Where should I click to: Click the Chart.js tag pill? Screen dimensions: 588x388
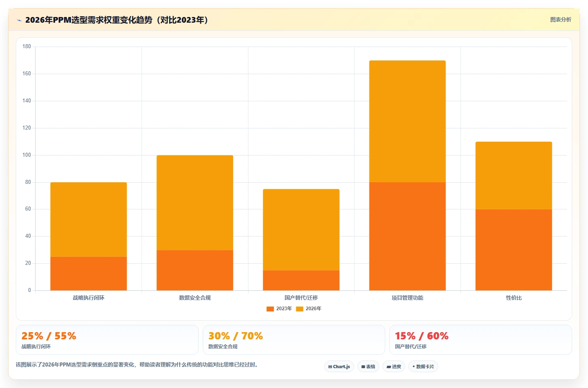tap(339, 367)
